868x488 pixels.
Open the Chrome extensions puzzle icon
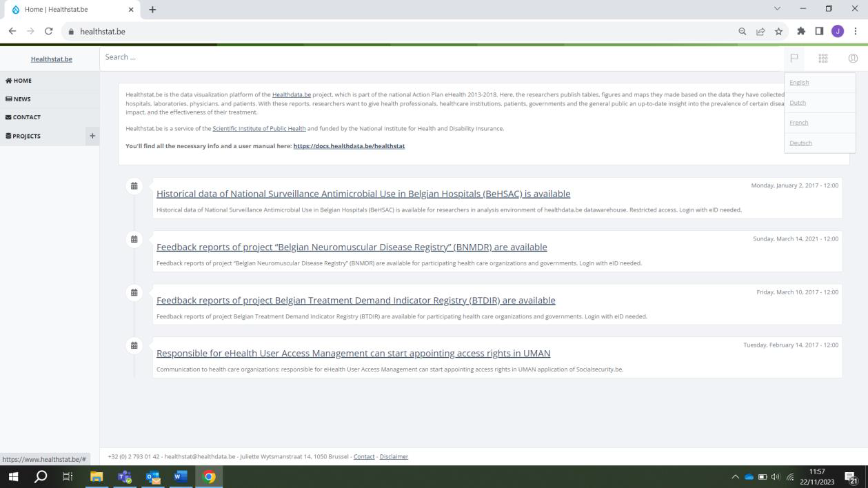click(800, 31)
